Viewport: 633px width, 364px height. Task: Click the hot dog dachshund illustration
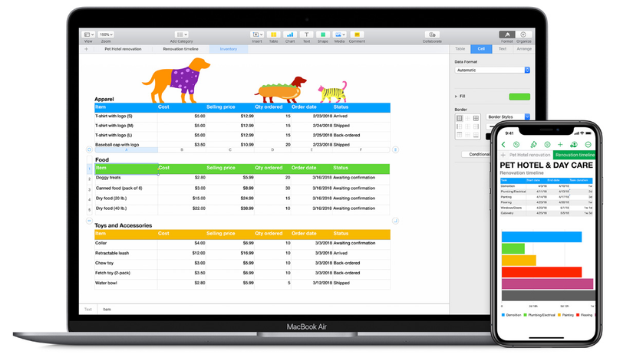coord(280,90)
